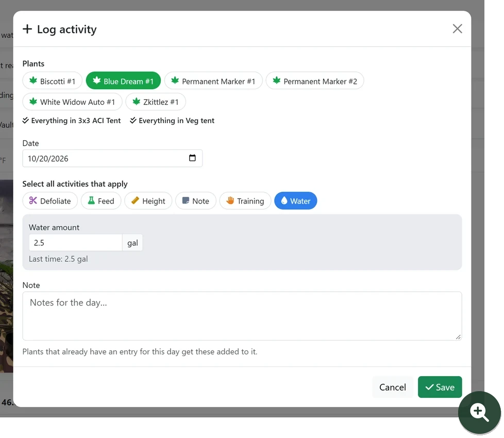Viewport: 504px width, 438px height.
Task: Select the Height ruler activity
Action: [148, 201]
